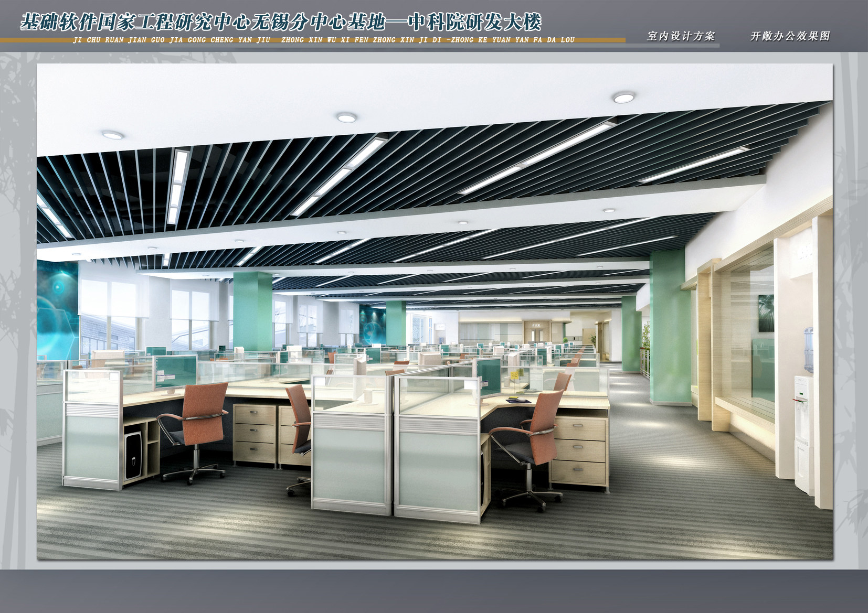Viewport: 868px width, 613px height.
Task: Select the 开敞办公效果图 label
Action: 790,36
